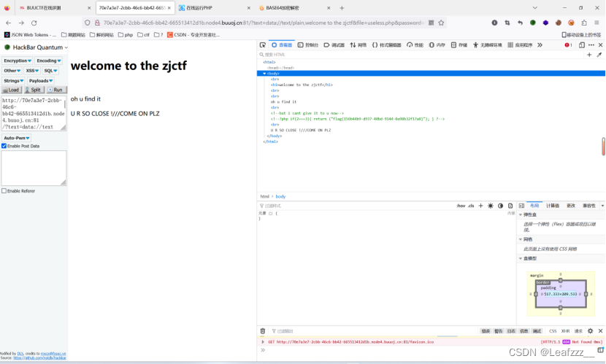
Task: Click the Search HTML input field
Action: click(x=421, y=55)
